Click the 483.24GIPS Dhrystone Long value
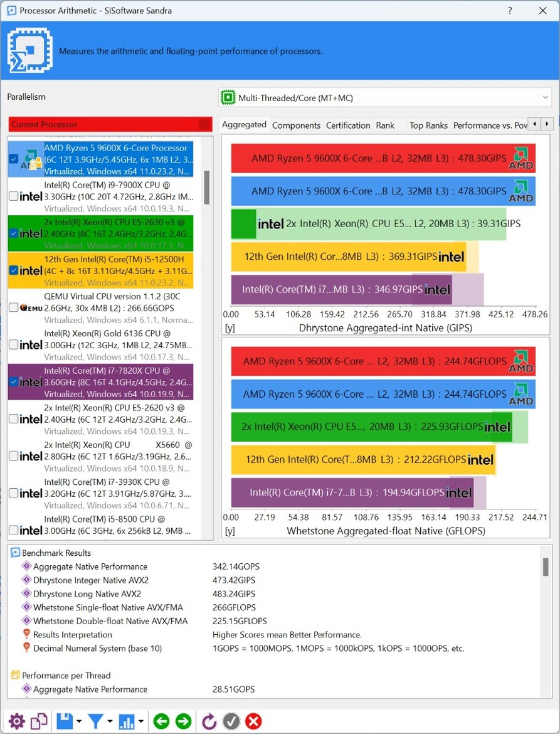The height and width of the screenshot is (734, 560). click(x=234, y=593)
